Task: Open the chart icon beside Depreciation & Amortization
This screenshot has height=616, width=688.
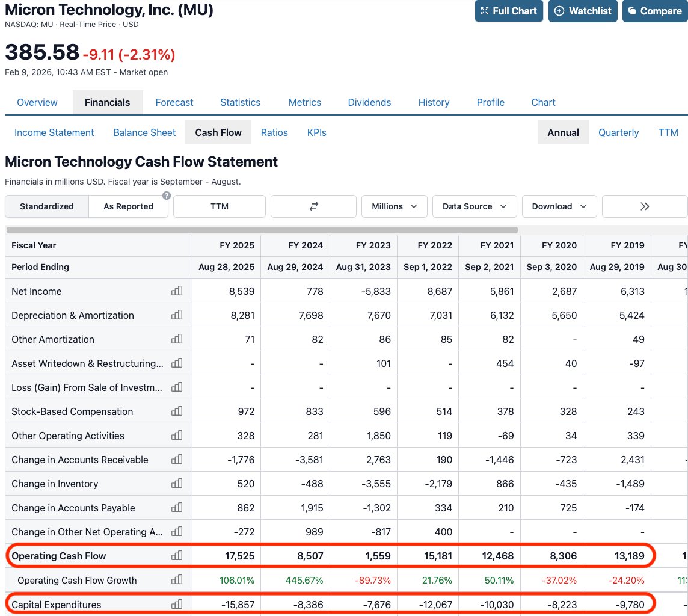Action: point(176,315)
